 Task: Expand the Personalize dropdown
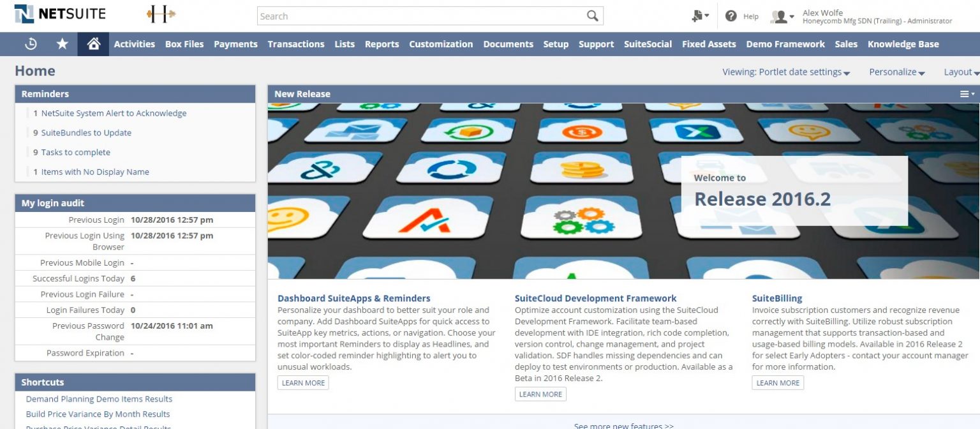(x=896, y=72)
